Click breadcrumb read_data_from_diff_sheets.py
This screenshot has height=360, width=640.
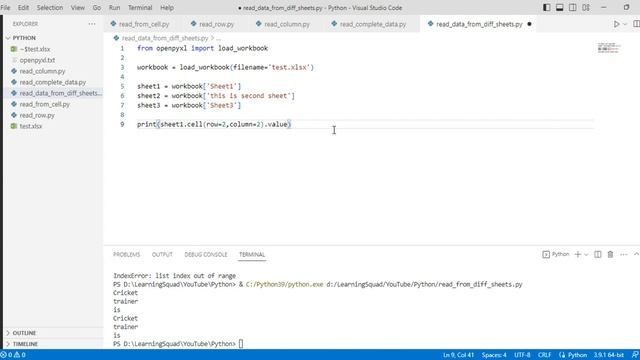(165, 38)
